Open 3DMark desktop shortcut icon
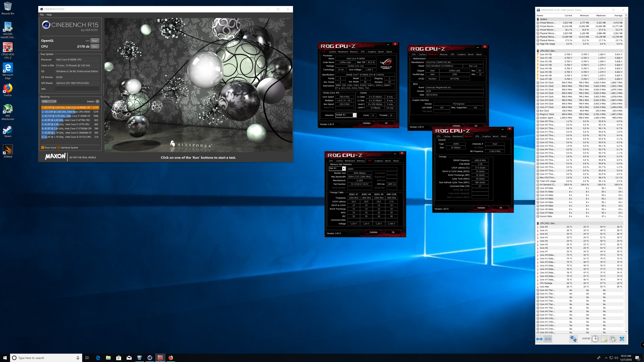Image resolution: width=644 pixels, height=362 pixels. [x=8, y=151]
